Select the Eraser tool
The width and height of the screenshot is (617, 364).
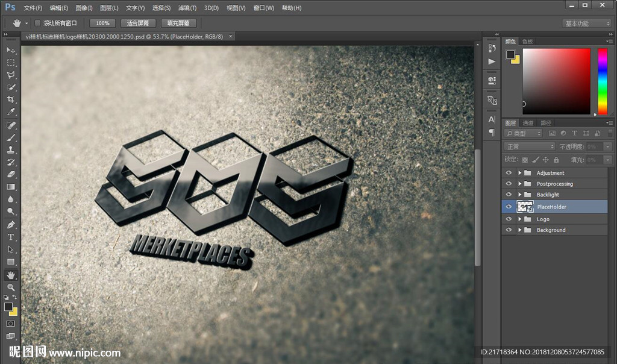pos(11,174)
